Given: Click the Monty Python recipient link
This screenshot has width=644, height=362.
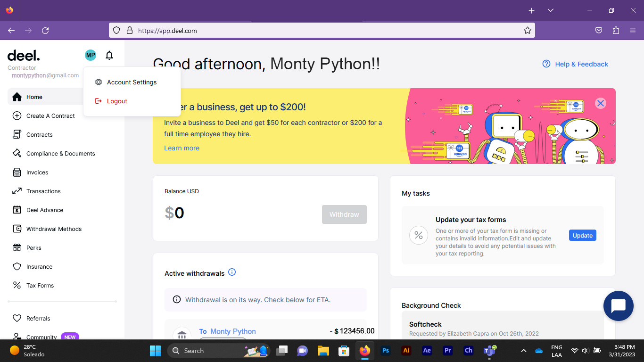Looking at the screenshot, I should 233,331.
